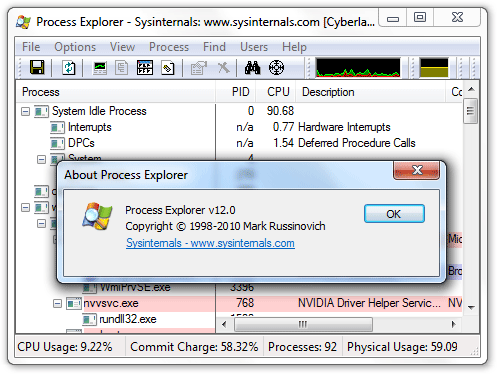Viewport: 497px width, 374px height.
Task: Click the Process Explorer logo in About dialog
Action: click(x=97, y=216)
